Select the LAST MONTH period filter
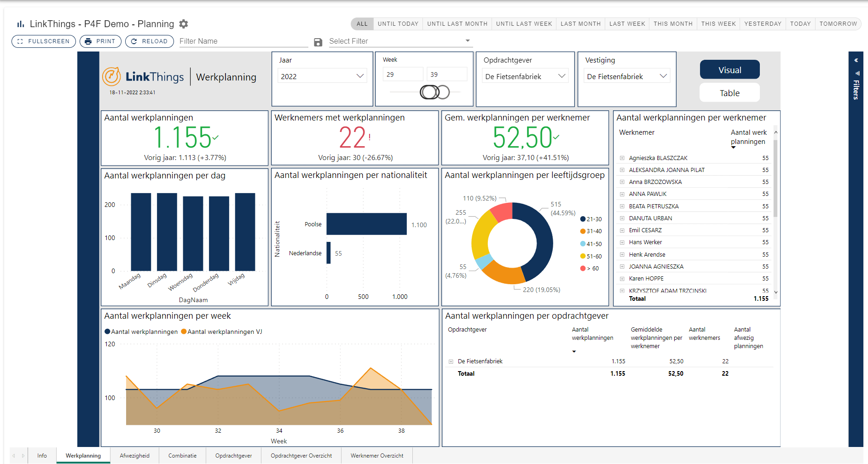This screenshot has width=868, height=464. click(580, 23)
